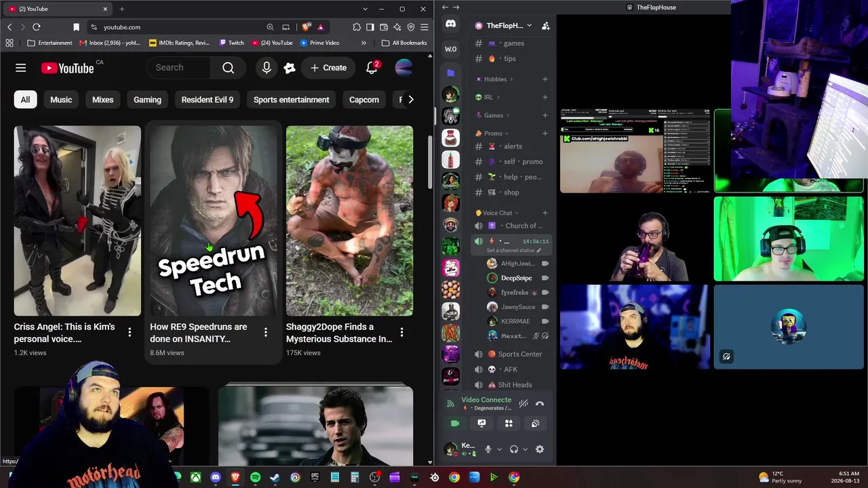Collapse the Games category in Discord
The image size is (868, 488).
493,115
